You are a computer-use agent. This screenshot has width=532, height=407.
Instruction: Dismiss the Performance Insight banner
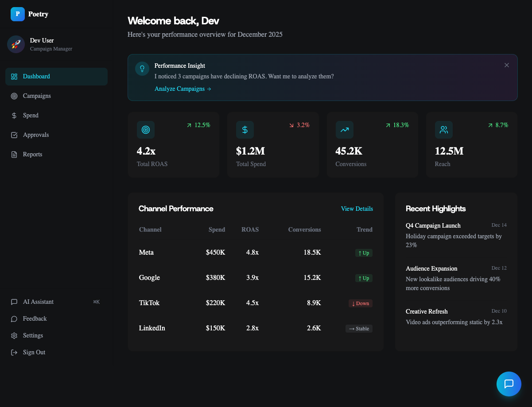(506, 65)
